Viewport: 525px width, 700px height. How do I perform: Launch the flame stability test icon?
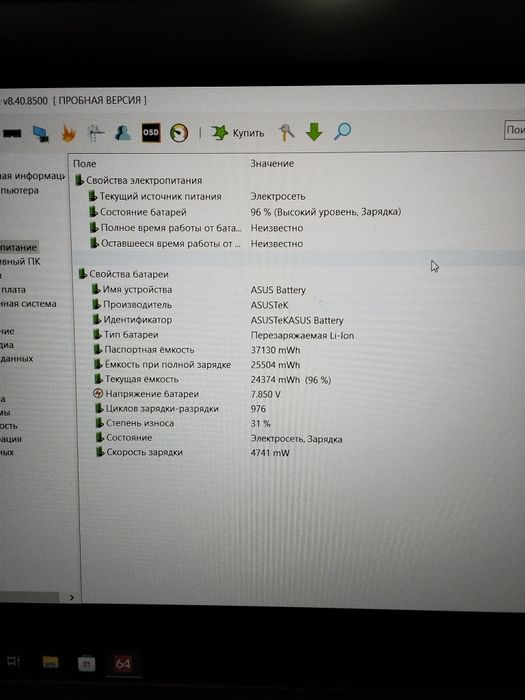(x=69, y=133)
